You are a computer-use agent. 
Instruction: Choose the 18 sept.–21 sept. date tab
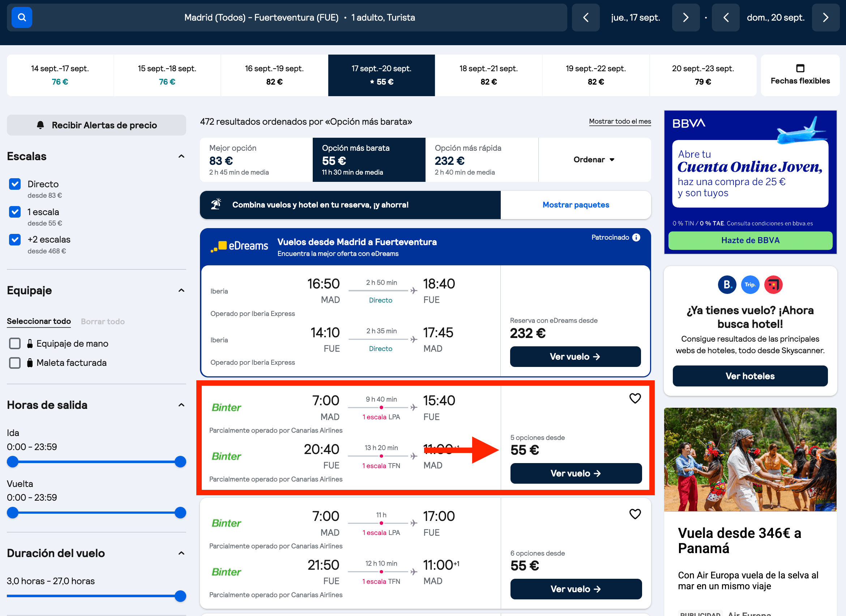489,75
